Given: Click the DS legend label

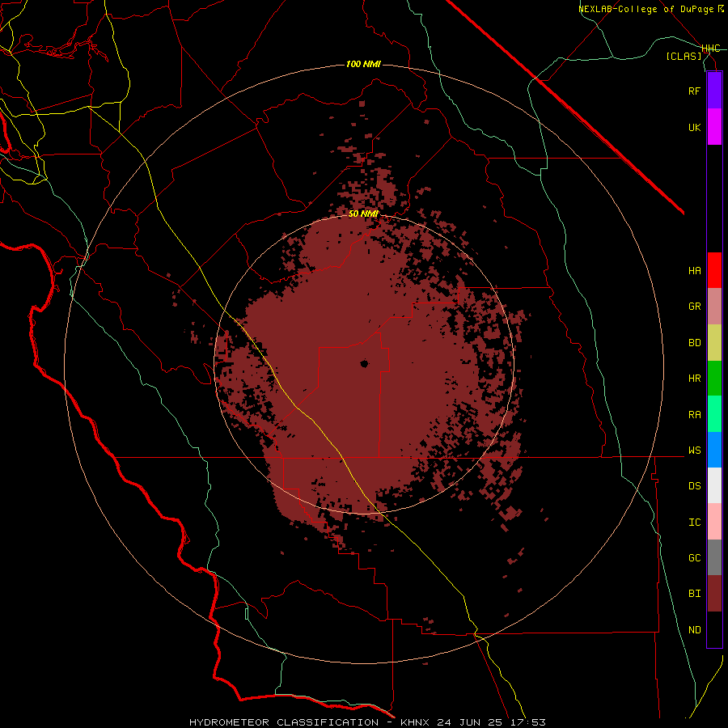Looking at the screenshot, I should (x=694, y=486).
